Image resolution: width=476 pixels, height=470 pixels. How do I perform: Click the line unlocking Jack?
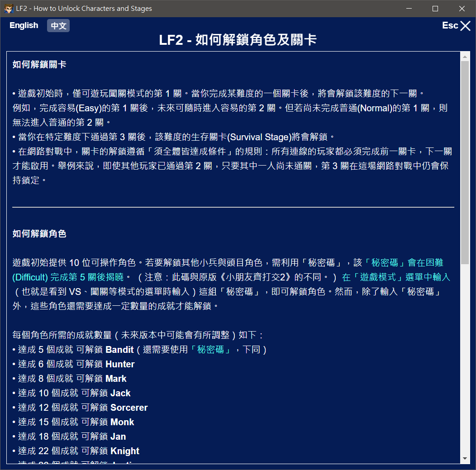pyautogui.click(x=71, y=393)
